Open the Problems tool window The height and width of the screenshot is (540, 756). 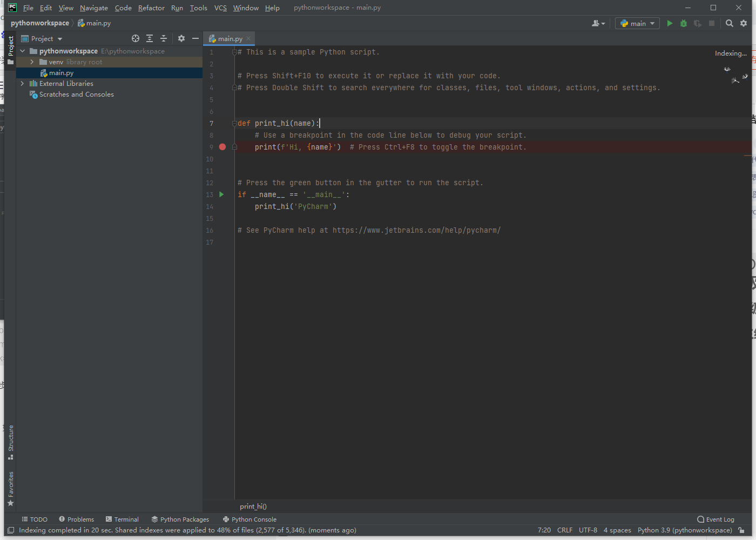[x=76, y=519]
